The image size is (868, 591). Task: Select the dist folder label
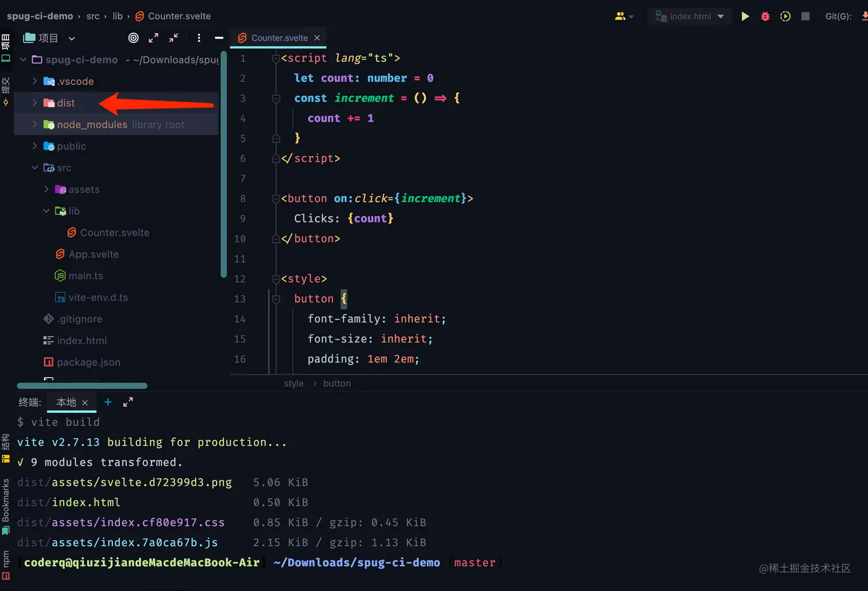click(x=66, y=103)
